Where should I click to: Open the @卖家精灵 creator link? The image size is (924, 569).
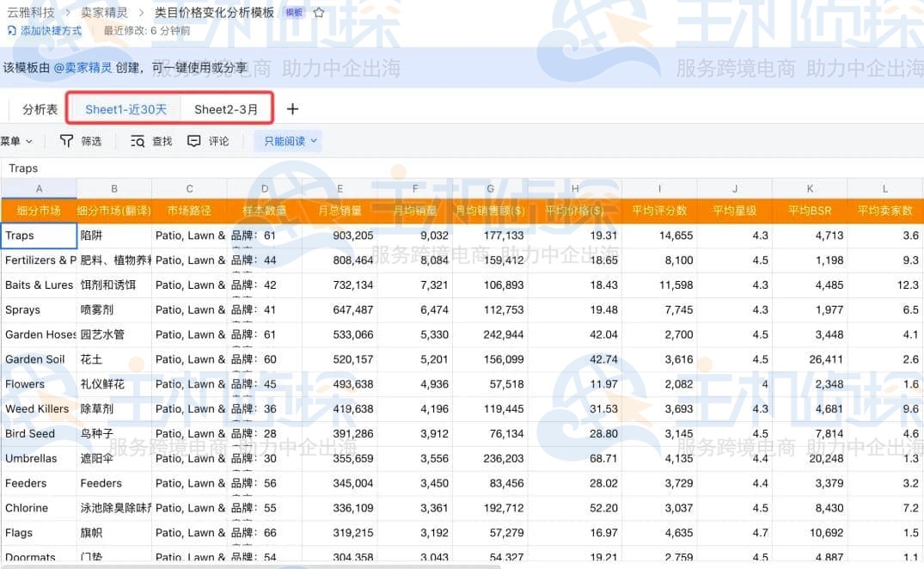pos(83,68)
